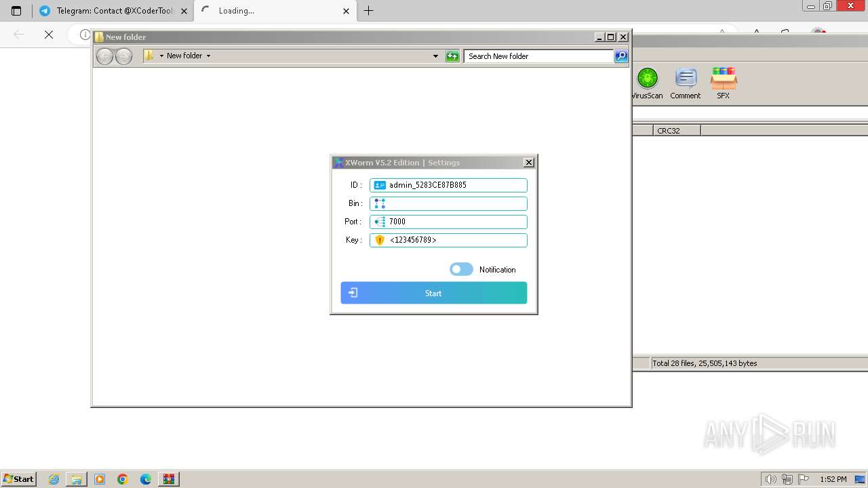
Task: Open Microsoft Edge from the taskbar
Action: click(x=146, y=479)
